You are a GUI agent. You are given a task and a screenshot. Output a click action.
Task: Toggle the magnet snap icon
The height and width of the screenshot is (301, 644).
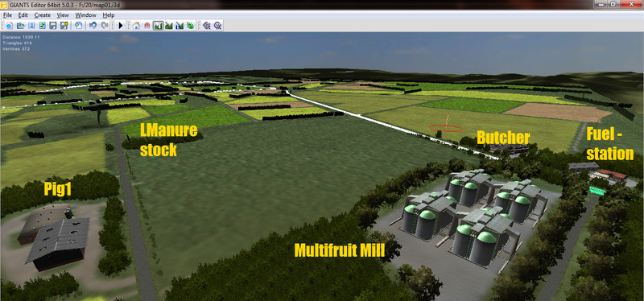[x=147, y=26]
